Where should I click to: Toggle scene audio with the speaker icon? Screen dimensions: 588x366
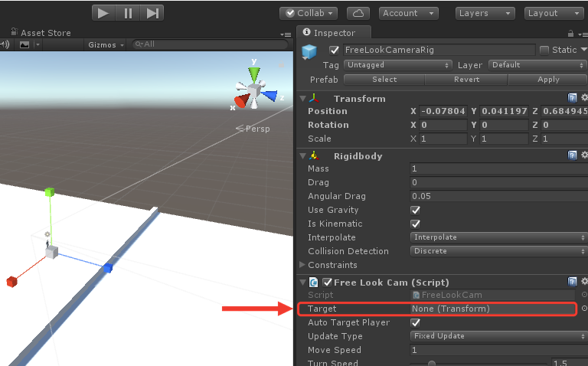click(5, 44)
